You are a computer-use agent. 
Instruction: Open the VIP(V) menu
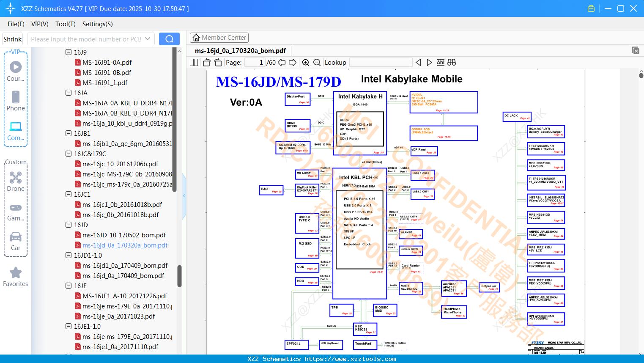pyautogui.click(x=40, y=24)
